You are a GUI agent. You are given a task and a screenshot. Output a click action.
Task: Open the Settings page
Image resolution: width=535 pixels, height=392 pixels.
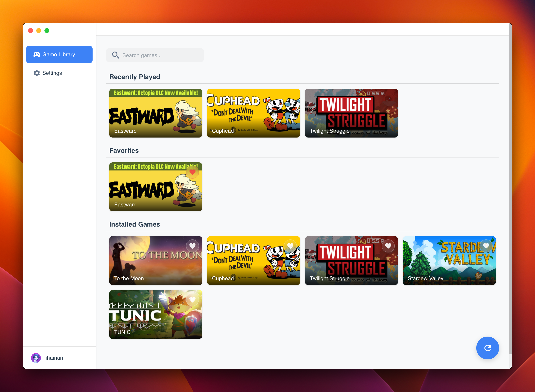(x=52, y=73)
